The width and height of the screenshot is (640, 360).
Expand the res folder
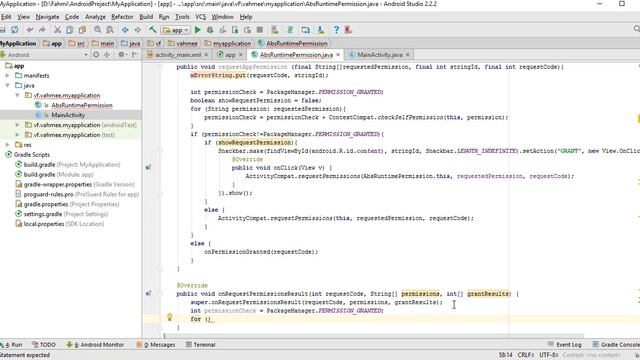click(7, 144)
